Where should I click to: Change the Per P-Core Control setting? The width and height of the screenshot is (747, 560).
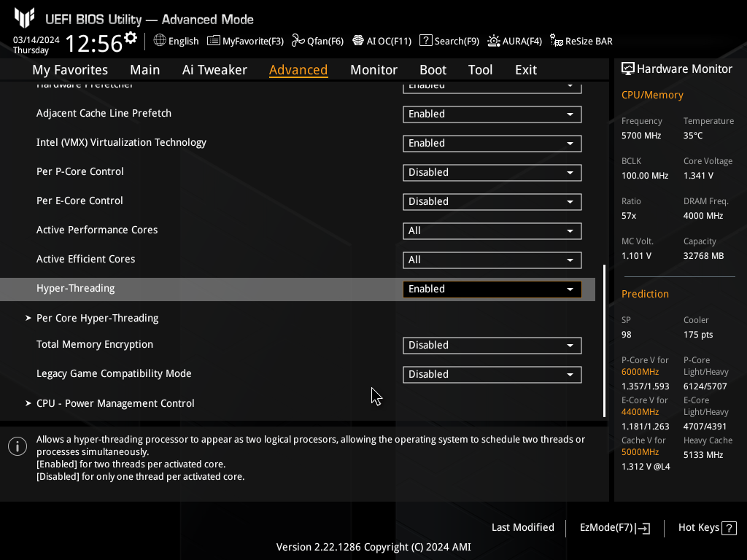492,173
